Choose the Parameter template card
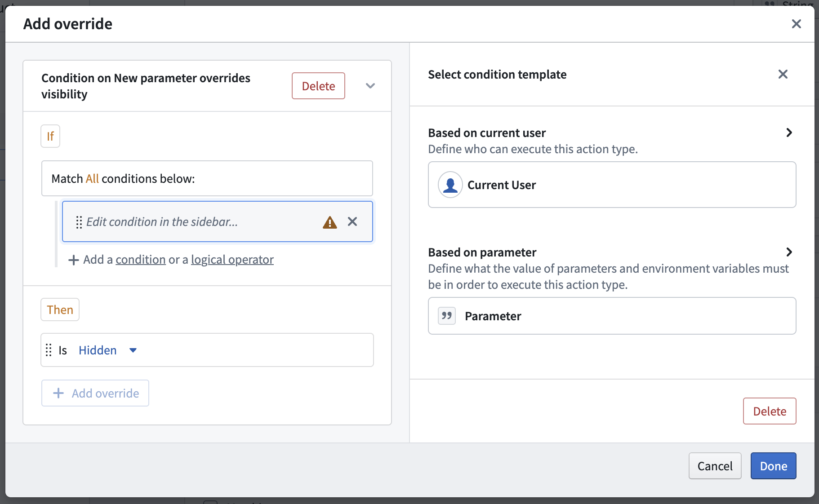 click(612, 316)
